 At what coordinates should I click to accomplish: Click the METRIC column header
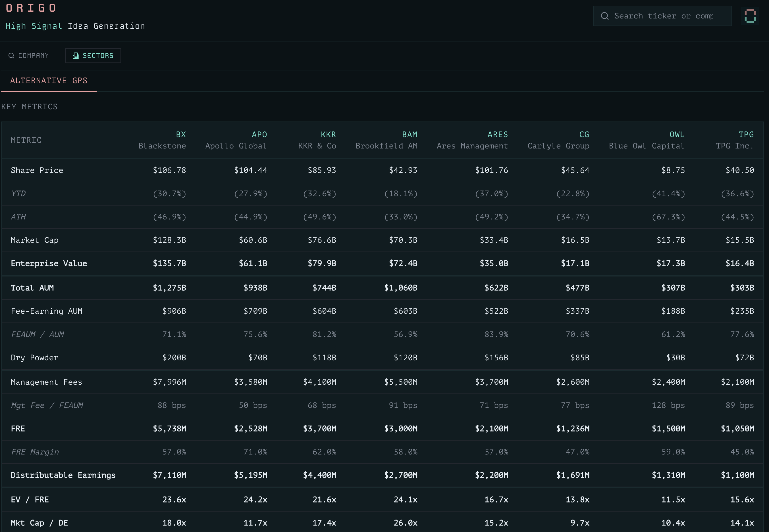(26, 140)
